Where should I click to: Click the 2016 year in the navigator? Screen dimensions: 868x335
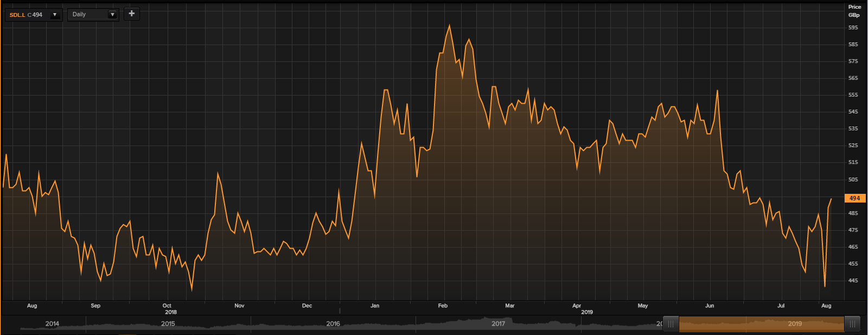tap(333, 324)
